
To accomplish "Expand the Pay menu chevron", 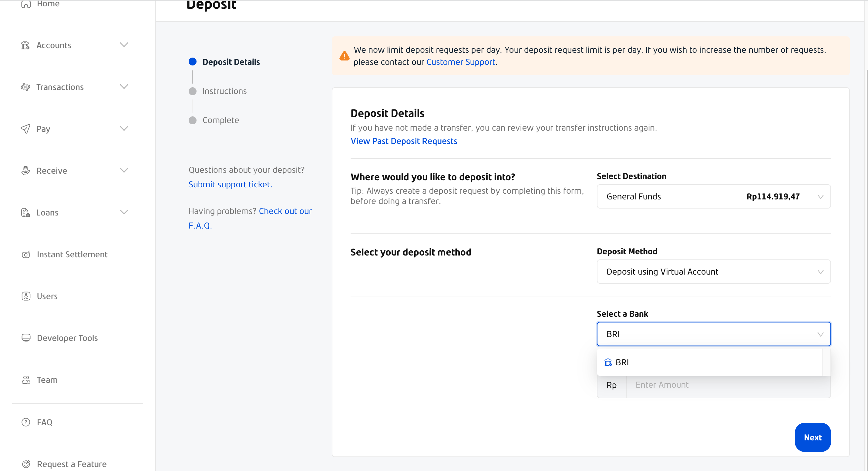I will (x=124, y=128).
